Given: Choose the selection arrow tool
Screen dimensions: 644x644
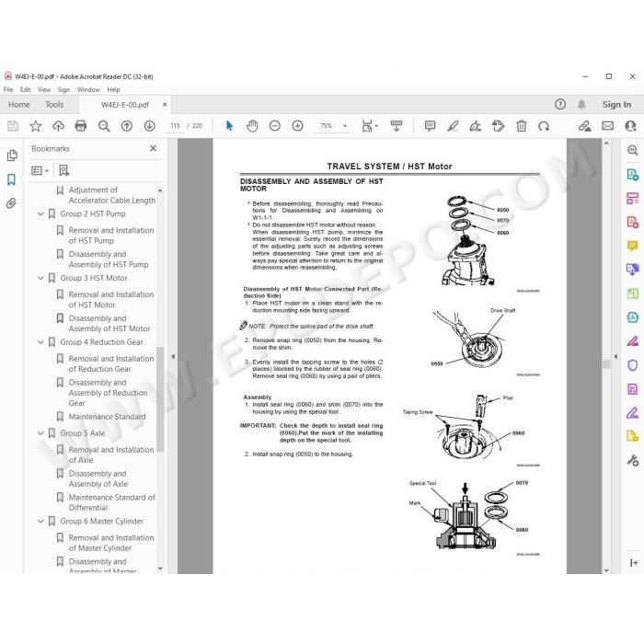Looking at the screenshot, I should pos(230,126).
